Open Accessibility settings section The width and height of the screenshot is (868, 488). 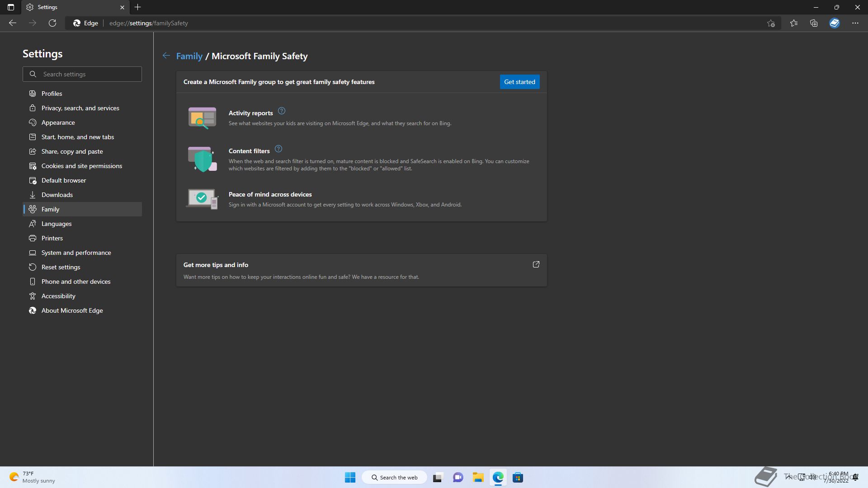(82, 296)
